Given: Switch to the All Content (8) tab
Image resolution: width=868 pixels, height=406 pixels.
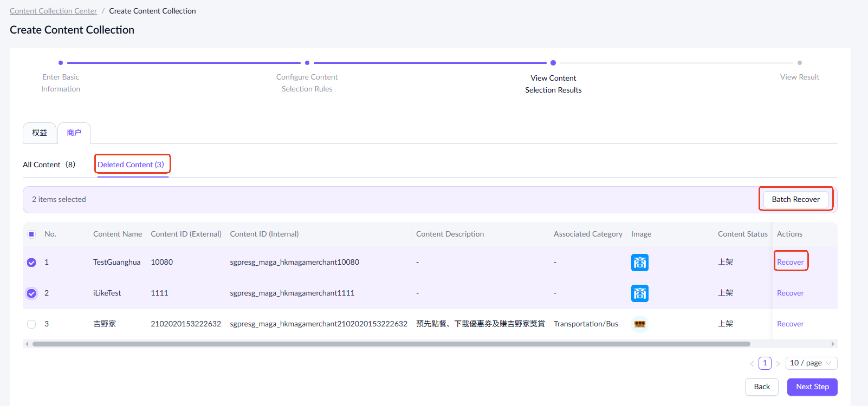Looking at the screenshot, I should point(49,165).
